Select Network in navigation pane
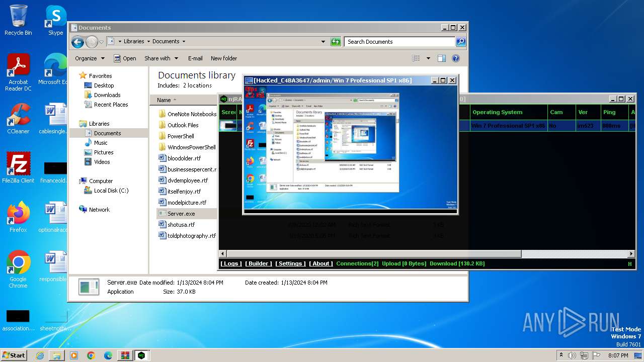This screenshot has width=644, height=362. tap(99, 210)
